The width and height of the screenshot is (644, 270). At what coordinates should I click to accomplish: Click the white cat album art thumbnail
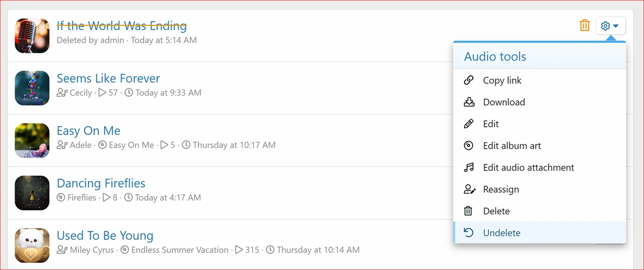tap(32, 246)
